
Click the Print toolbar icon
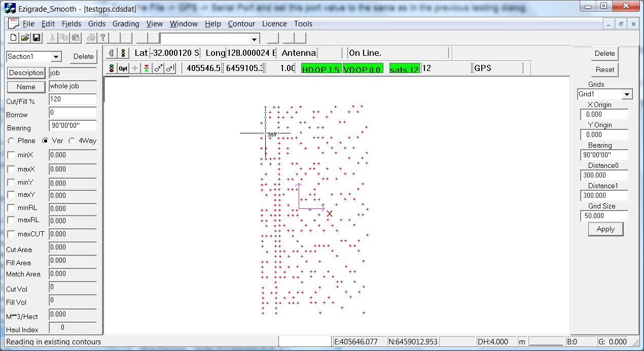tap(91, 38)
